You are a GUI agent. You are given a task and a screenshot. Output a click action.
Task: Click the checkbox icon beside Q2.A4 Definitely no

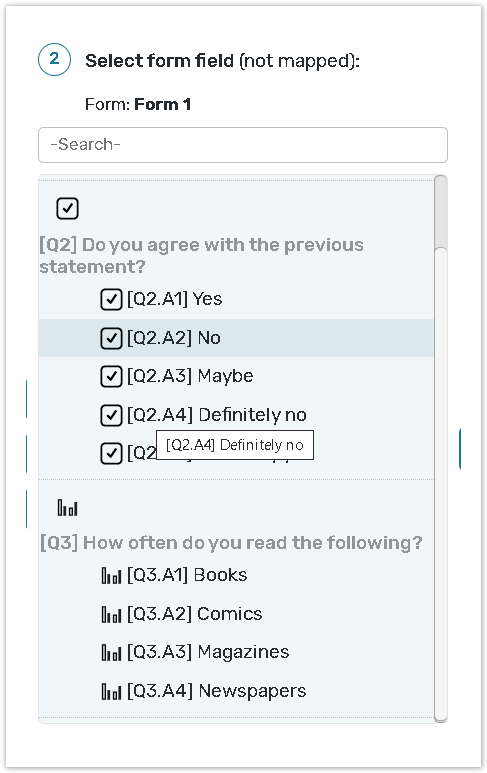pos(111,415)
